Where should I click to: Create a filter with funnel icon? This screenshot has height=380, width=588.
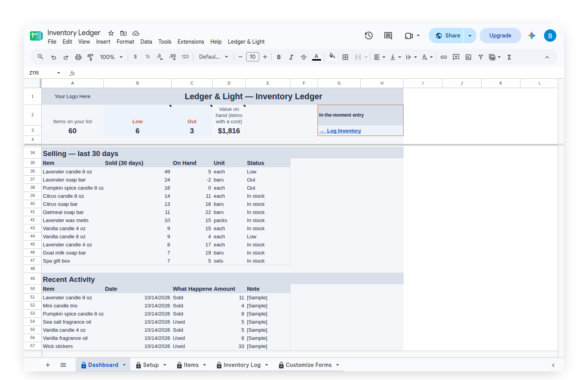481,57
